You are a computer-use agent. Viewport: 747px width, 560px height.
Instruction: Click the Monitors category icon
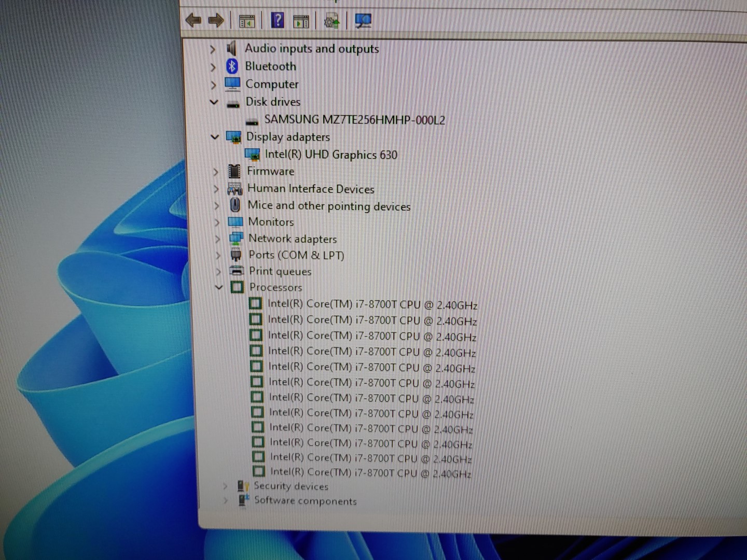click(x=235, y=221)
